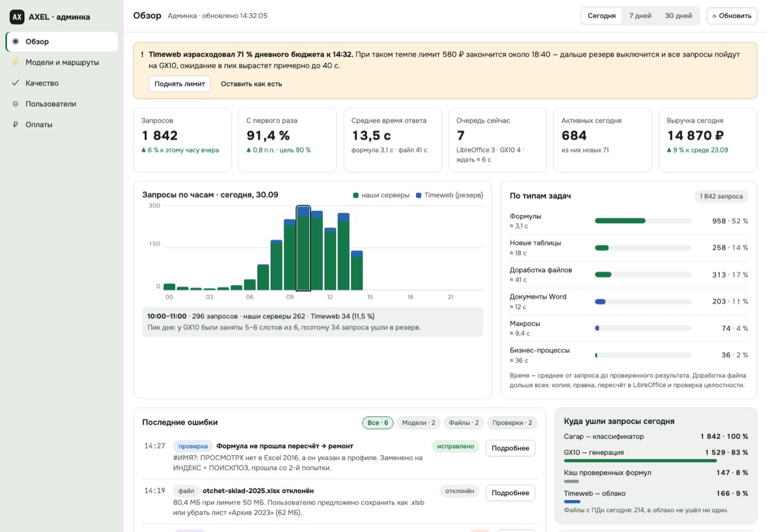Screen dimensions: 767x532
Task: Click the Поднять лимит button
Action: (180, 84)
